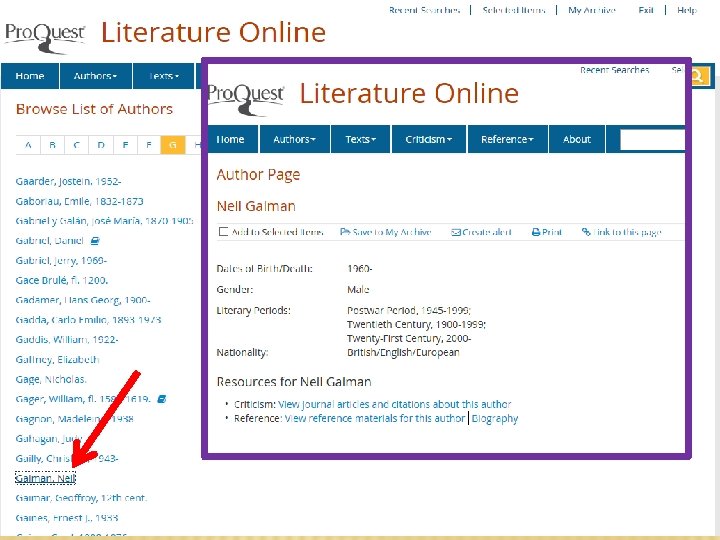Open My Archive in the top links
Viewport: 720px width, 540px height.
click(591, 10)
